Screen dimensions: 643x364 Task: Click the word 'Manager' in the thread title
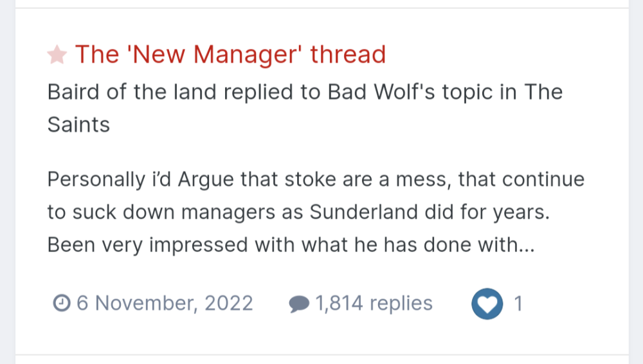[249, 55]
